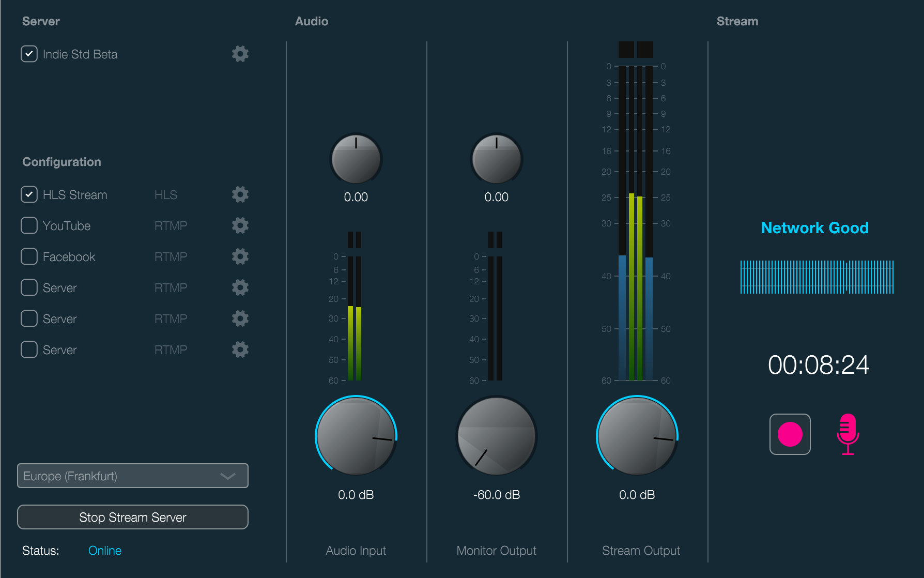Enable the YouTube checkbox
The width and height of the screenshot is (924, 578).
(29, 225)
